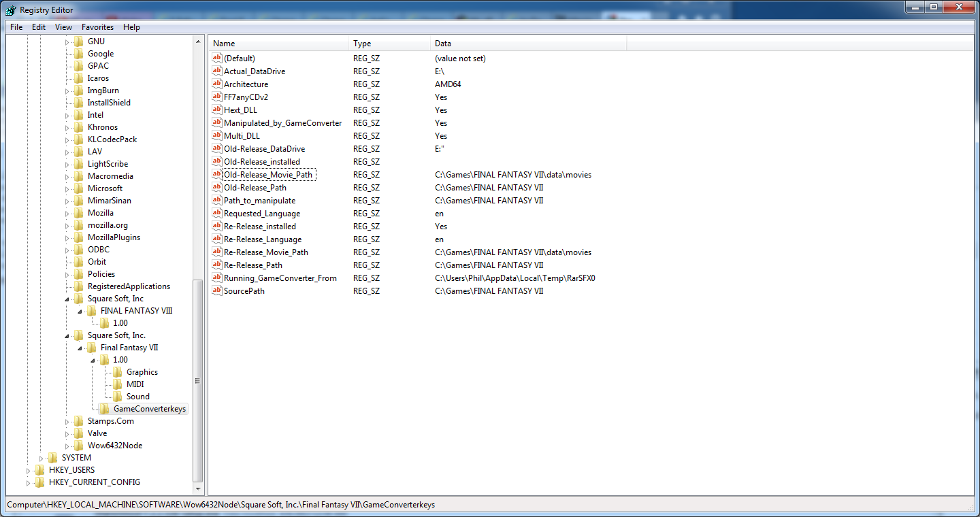The height and width of the screenshot is (517, 980).
Task: Select the Old-Release_Movie_Path value
Action: (x=268, y=175)
